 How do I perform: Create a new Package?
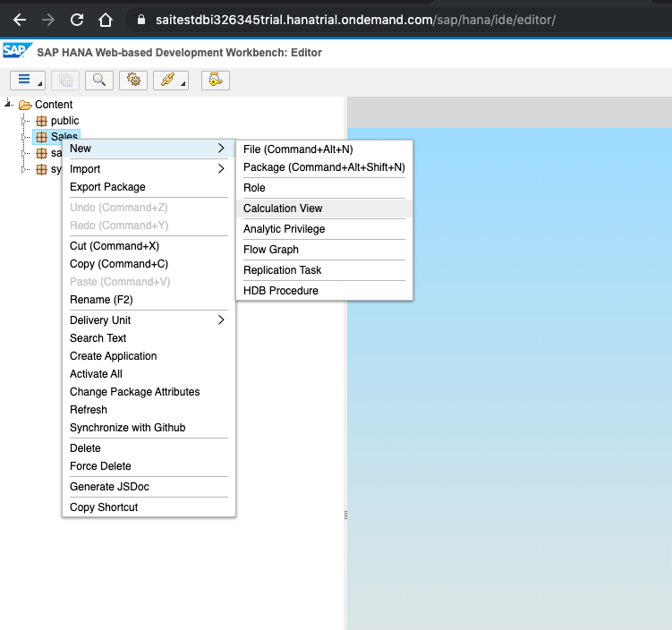(325, 167)
